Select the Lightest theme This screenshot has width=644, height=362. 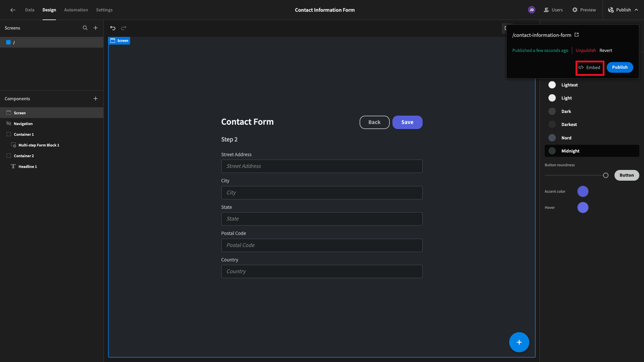592,85
